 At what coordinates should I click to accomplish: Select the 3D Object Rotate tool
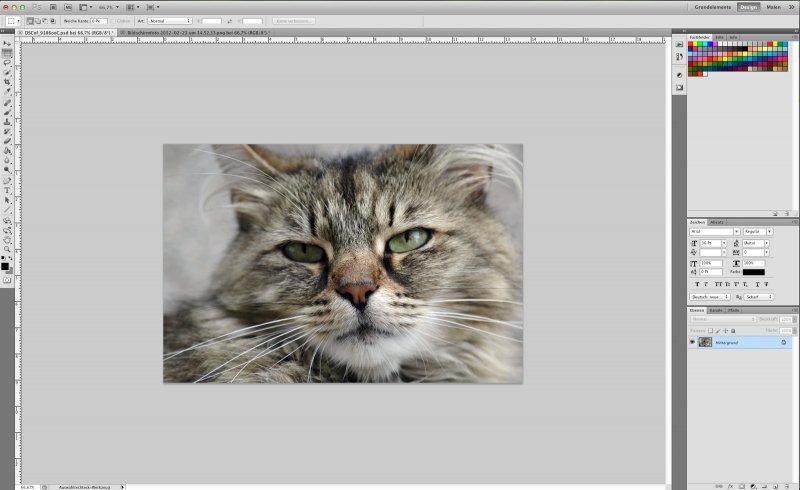pyautogui.click(x=7, y=221)
